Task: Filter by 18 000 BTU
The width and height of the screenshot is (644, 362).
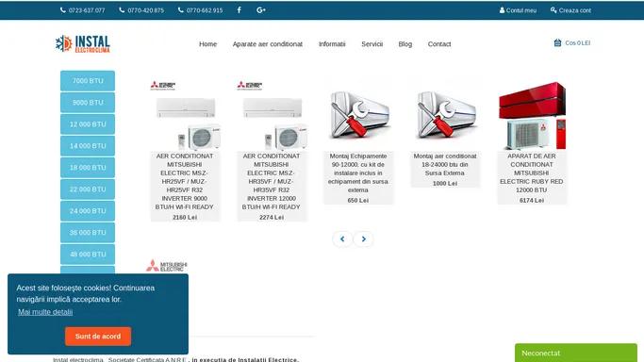Action: 88,168
